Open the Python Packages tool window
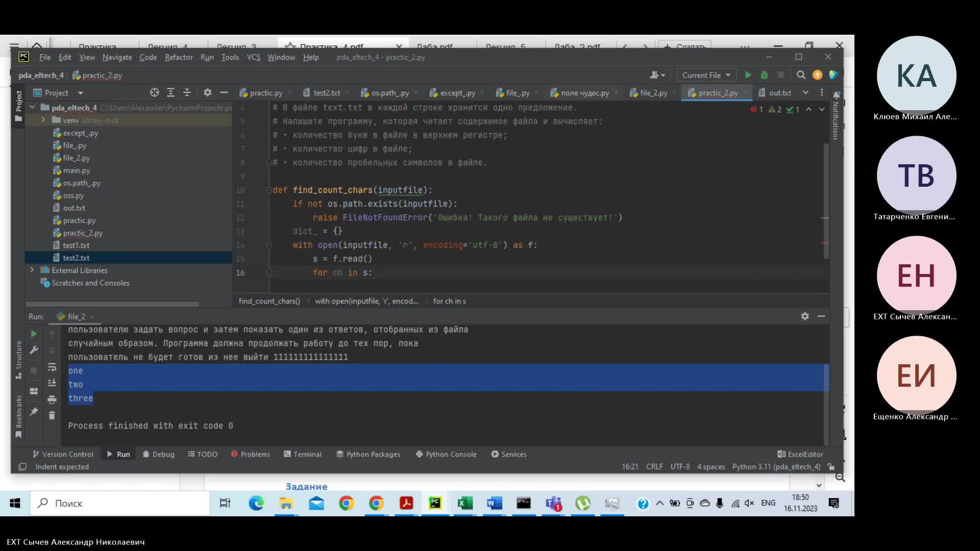Screen dimensions: 980x551 pyautogui.click(x=368, y=454)
